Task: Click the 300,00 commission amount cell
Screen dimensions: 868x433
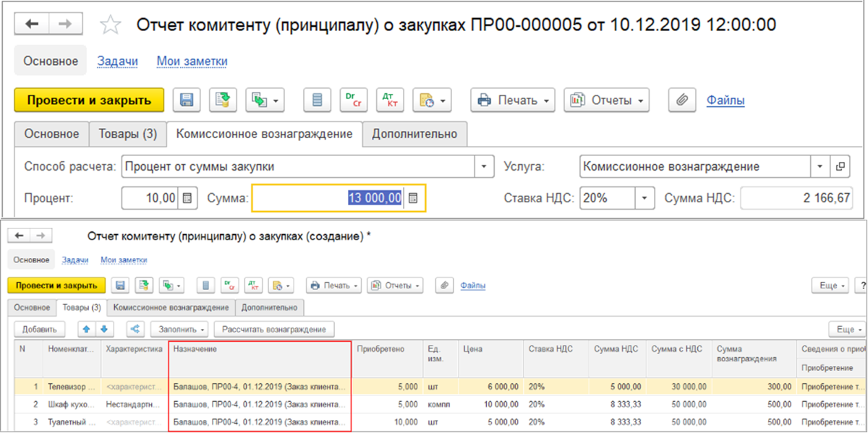Action: click(755, 386)
